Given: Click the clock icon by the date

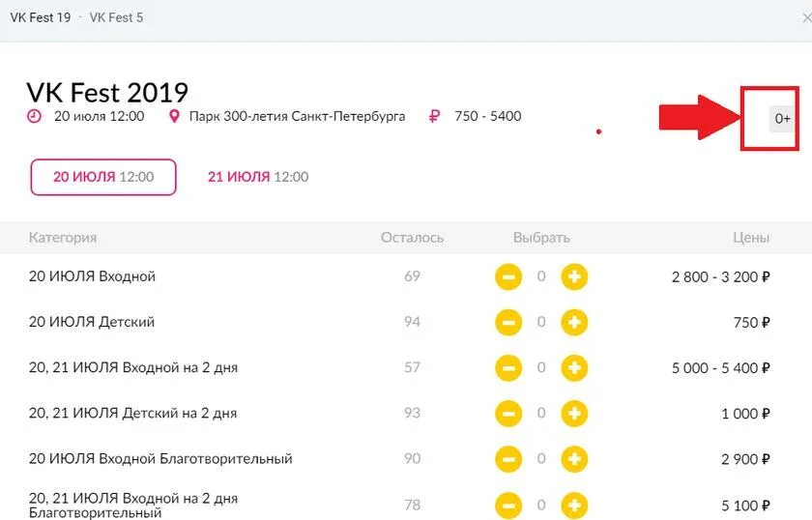Looking at the screenshot, I should tap(34, 115).
